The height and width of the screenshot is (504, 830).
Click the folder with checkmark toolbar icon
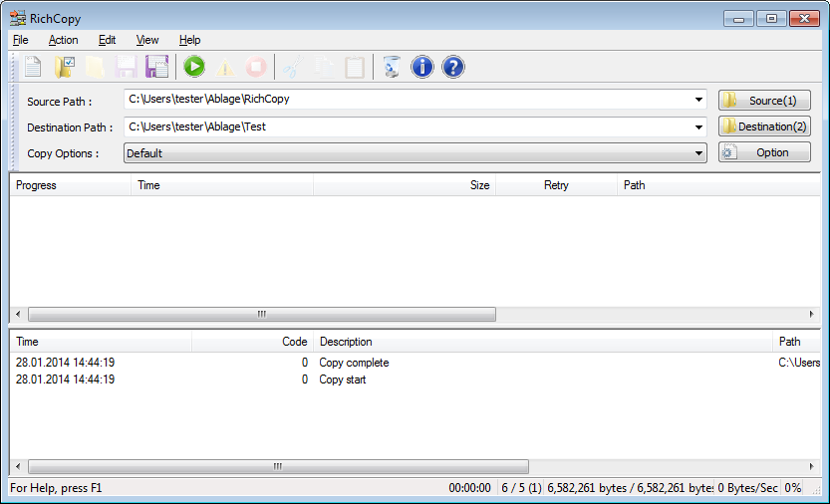64,68
